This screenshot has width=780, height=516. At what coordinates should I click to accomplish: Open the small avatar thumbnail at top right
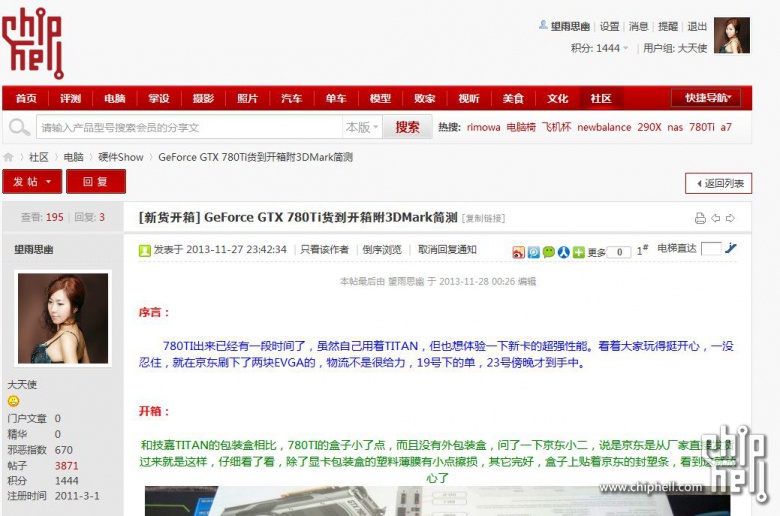coord(732,35)
